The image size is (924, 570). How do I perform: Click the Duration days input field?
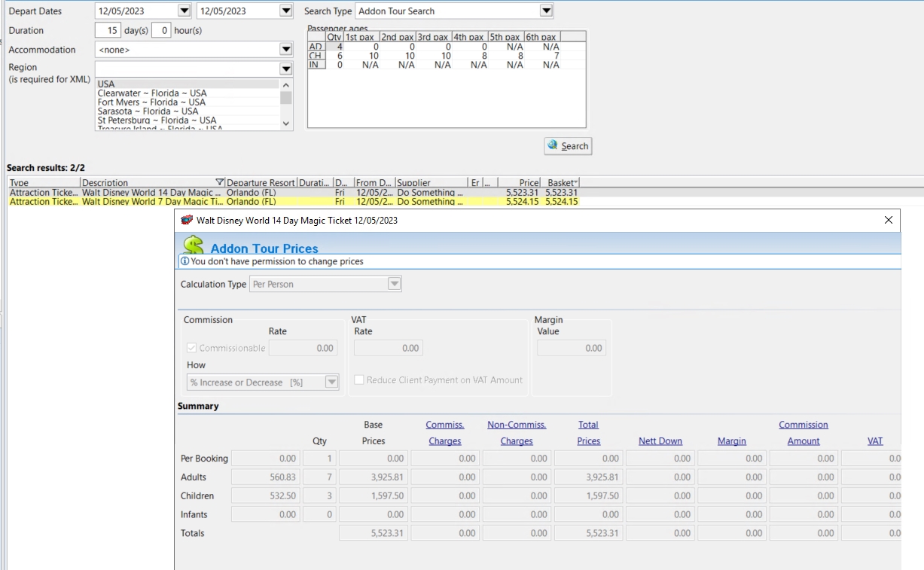(108, 31)
